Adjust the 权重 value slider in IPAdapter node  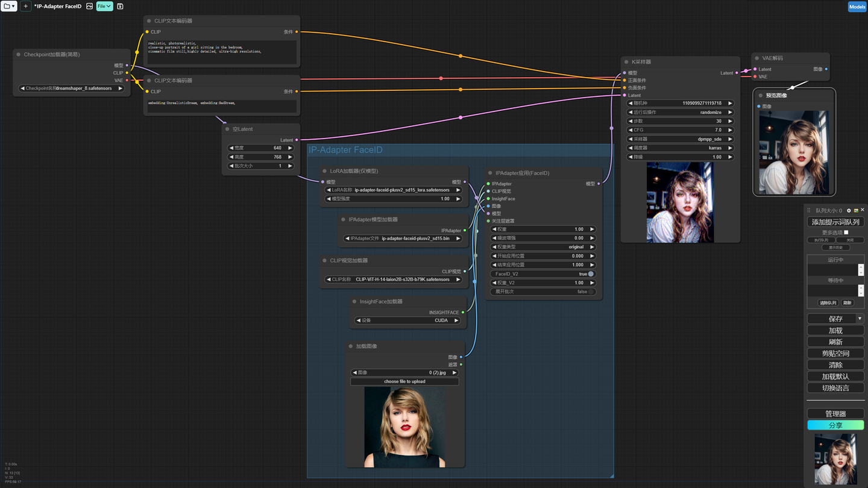[x=542, y=230]
